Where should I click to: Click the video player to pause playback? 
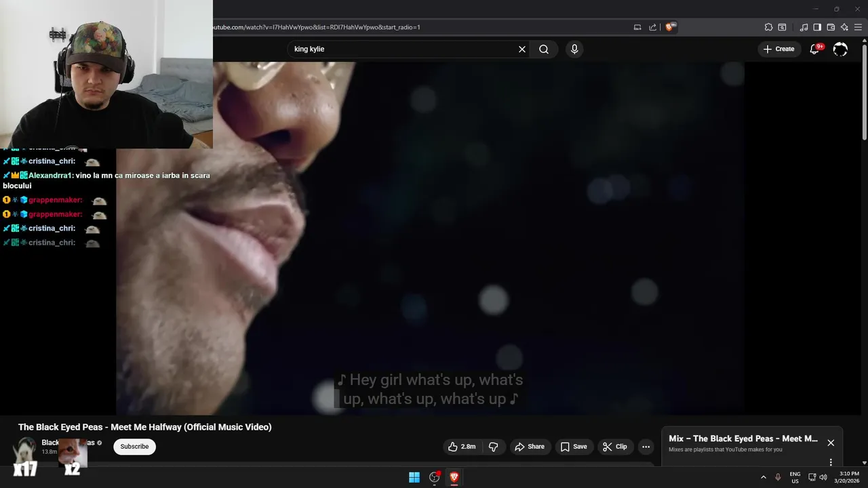point(430,238)
